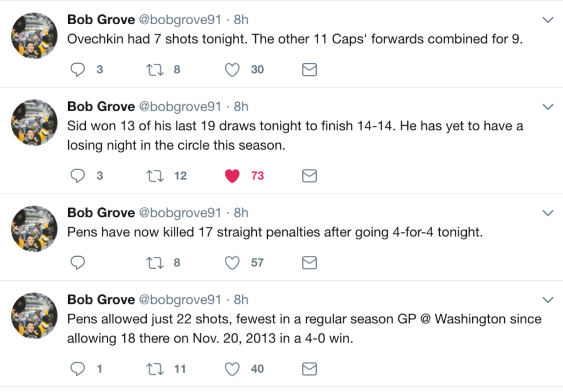Message the Pens 22 shots allowed tweet
The height and width of the screenshot is (392, 563).
tap(310, 369)
